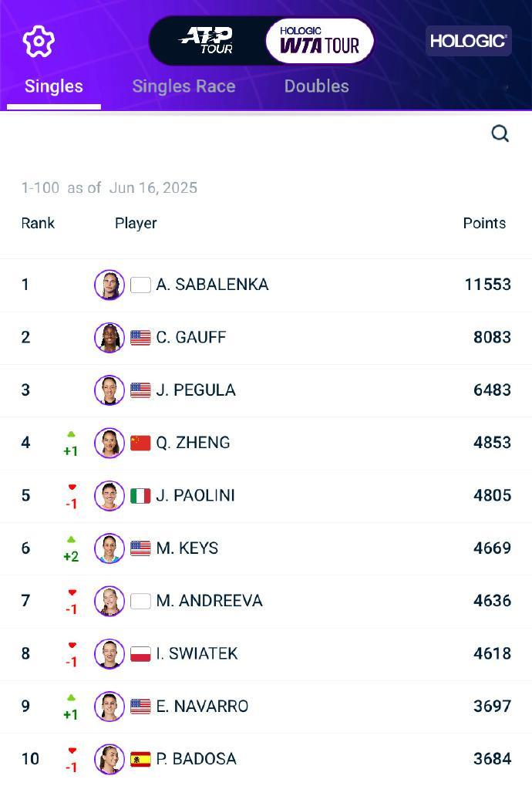This screenshot has height=786, width=532.
Task: Click the Spain flag beside P. Badosa
Action: coord(140,759)
